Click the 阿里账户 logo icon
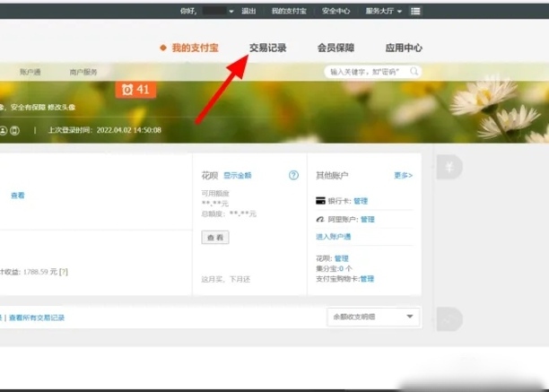The image size is (549, 392). pyautogui.click(x=320, y=219)
